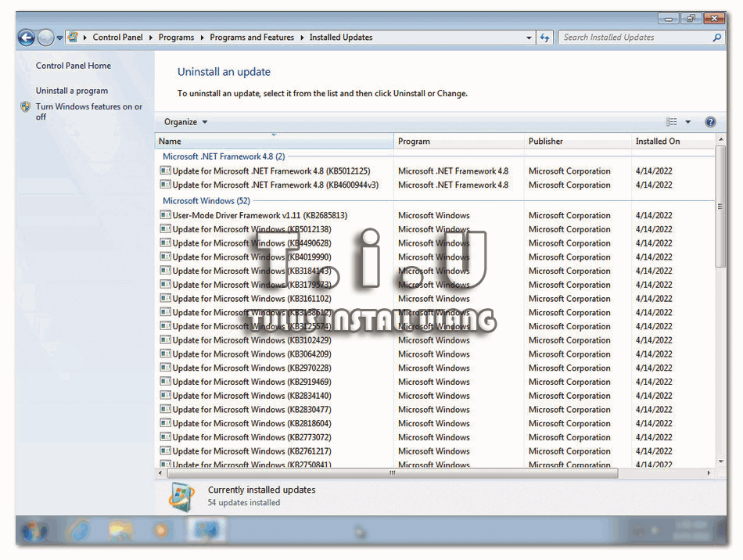Click the shield icon beside Windows features
The image size is (743, 560).
(x=26, y=107)
